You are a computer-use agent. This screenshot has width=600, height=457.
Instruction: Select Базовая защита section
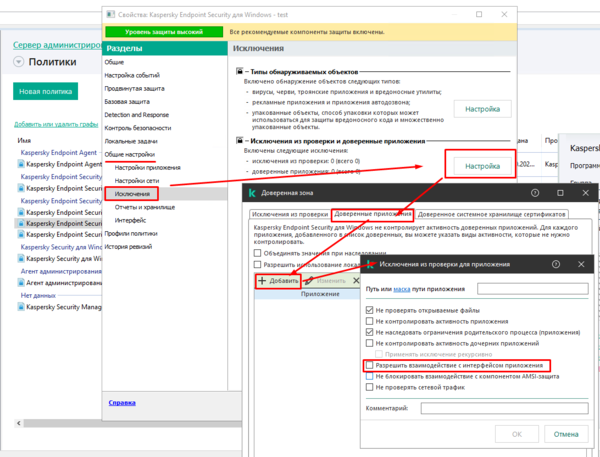[127, 101]
